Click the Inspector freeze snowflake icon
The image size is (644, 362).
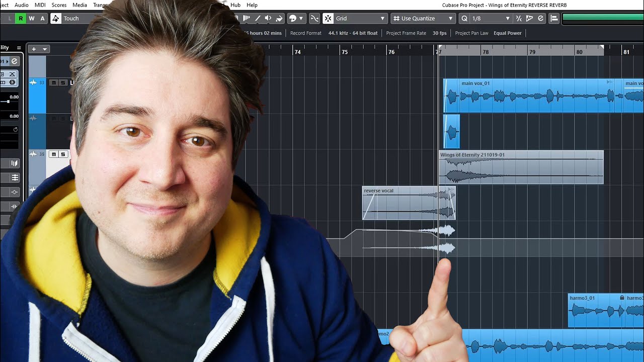12,82
